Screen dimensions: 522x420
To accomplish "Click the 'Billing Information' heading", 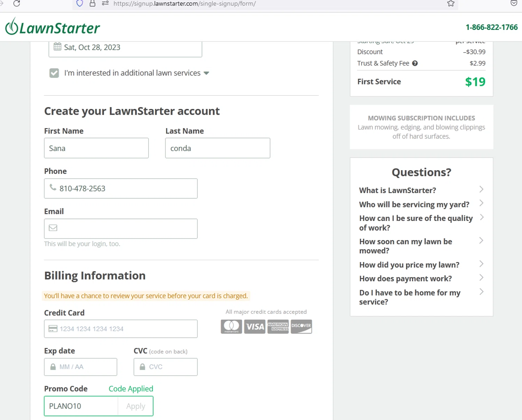I will click(x=95, y=276).
